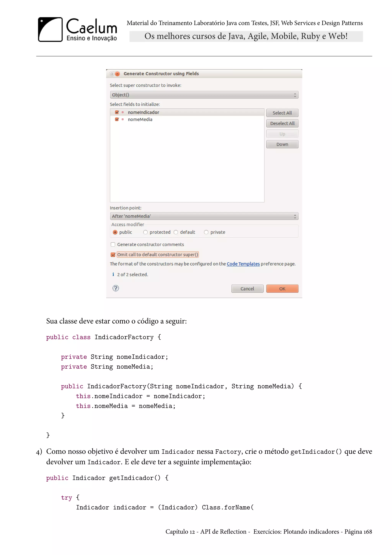Open the Insertion point dropdown
Image resolution: width=392 pixels, height=555 pixels.
(204, 216)
